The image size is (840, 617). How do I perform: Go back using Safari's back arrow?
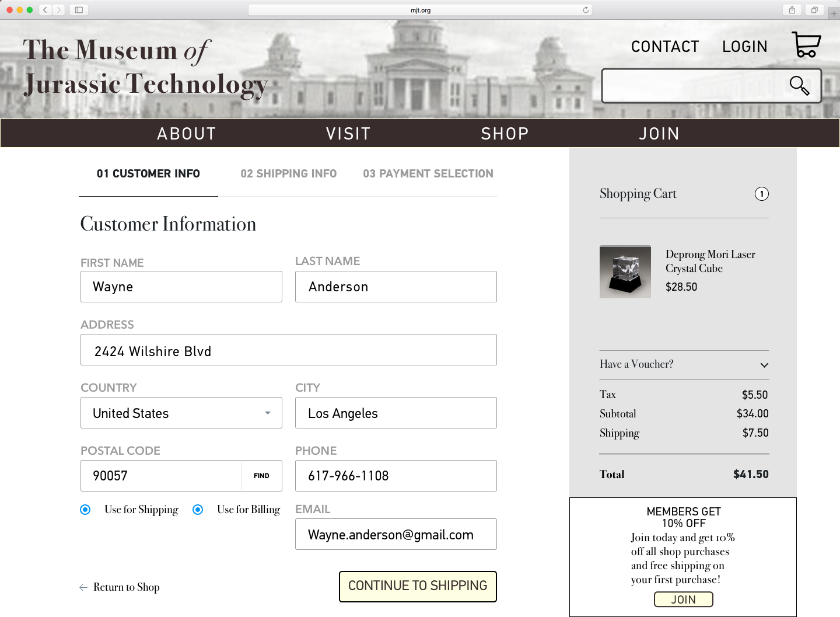pos(45,10)
